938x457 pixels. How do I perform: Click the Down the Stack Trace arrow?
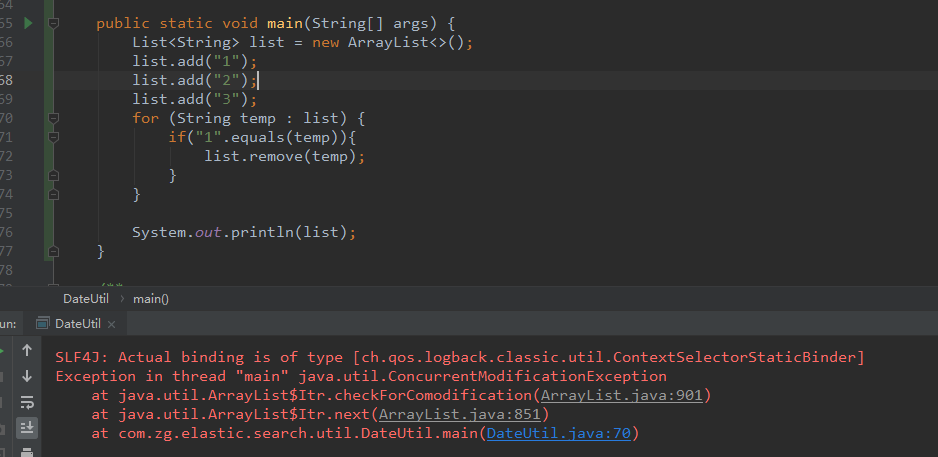click(27, 377)
